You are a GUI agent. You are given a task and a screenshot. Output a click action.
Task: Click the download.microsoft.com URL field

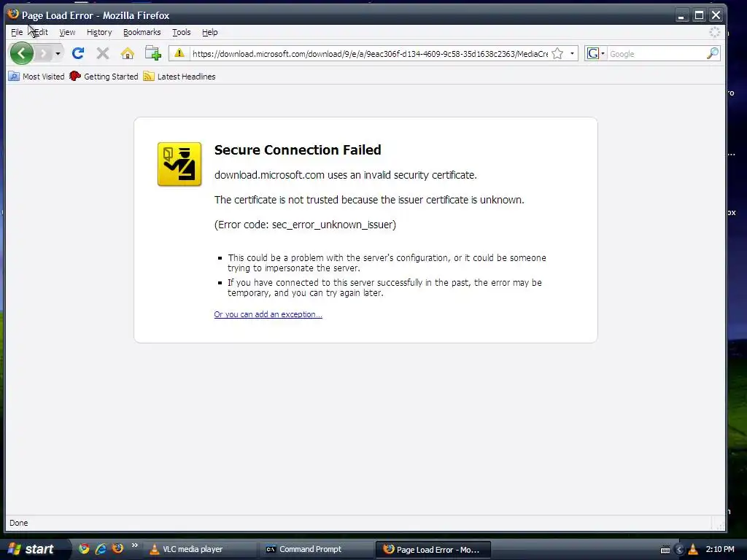[370, 54]
